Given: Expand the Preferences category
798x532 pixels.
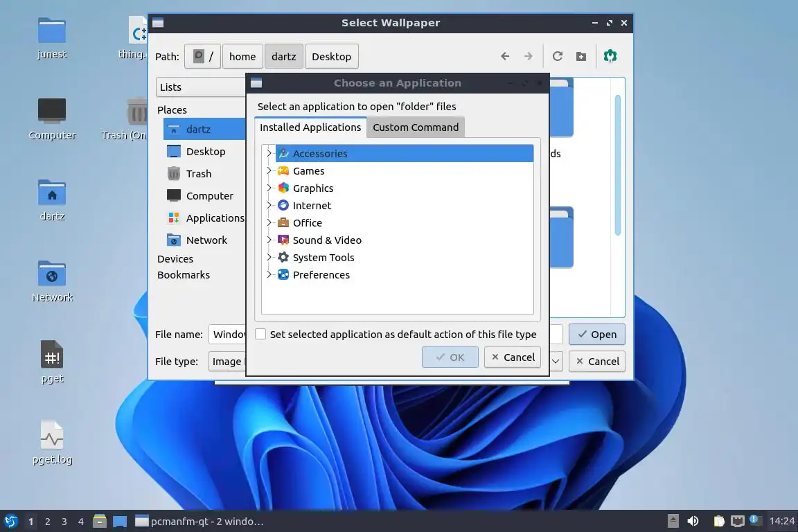Looking at the screenshot, I should (x=269, y=274).
